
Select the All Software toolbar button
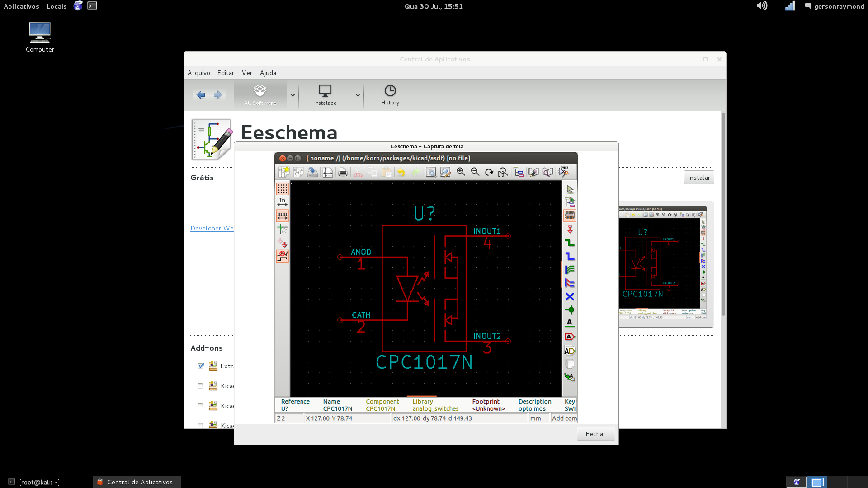[260, 95]
